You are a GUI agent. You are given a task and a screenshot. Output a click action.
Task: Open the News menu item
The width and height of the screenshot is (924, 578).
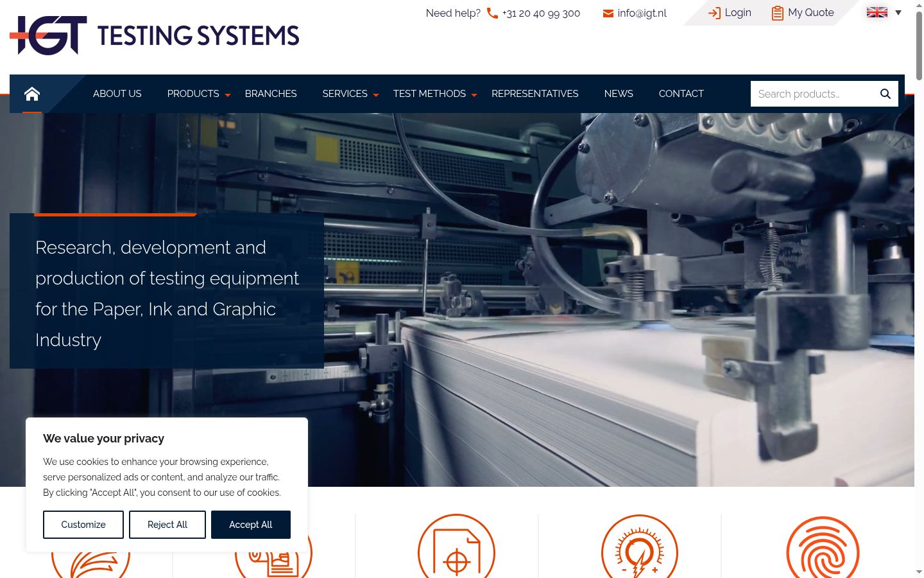pyautogui.click(x=619, y=94)
